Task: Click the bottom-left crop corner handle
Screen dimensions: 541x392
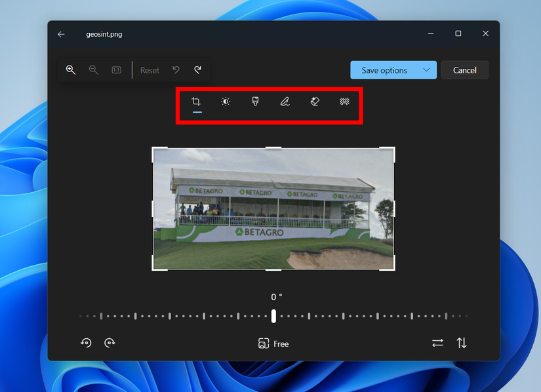Action: 153,269
